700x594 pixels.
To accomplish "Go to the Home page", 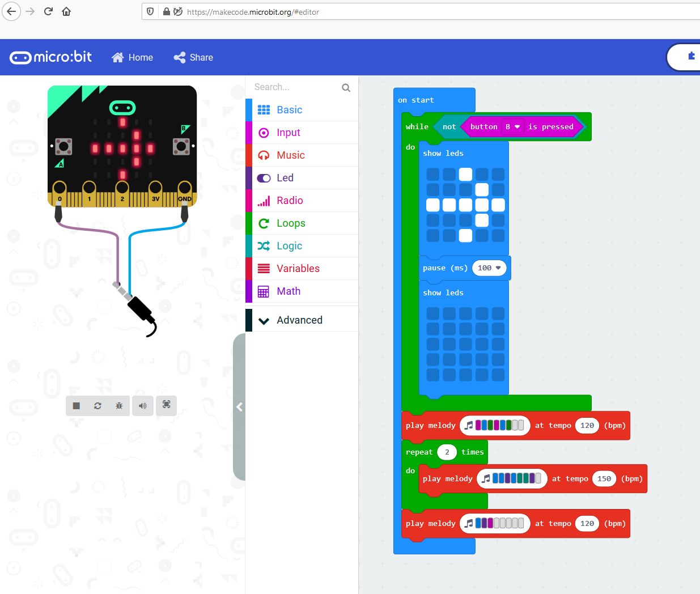I will pos(133,57).
